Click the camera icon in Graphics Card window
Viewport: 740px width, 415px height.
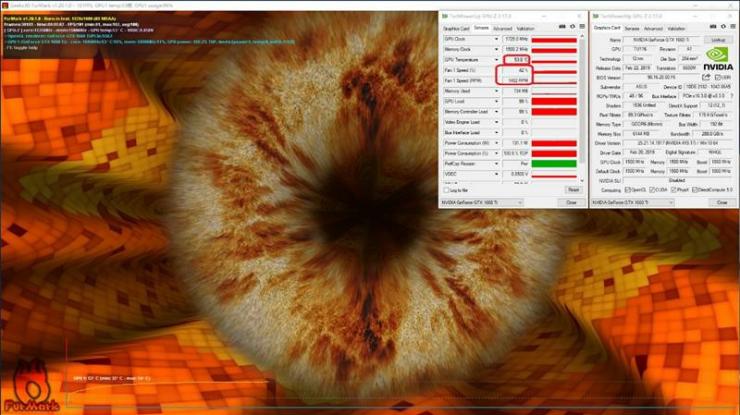(x=713, y=27)
